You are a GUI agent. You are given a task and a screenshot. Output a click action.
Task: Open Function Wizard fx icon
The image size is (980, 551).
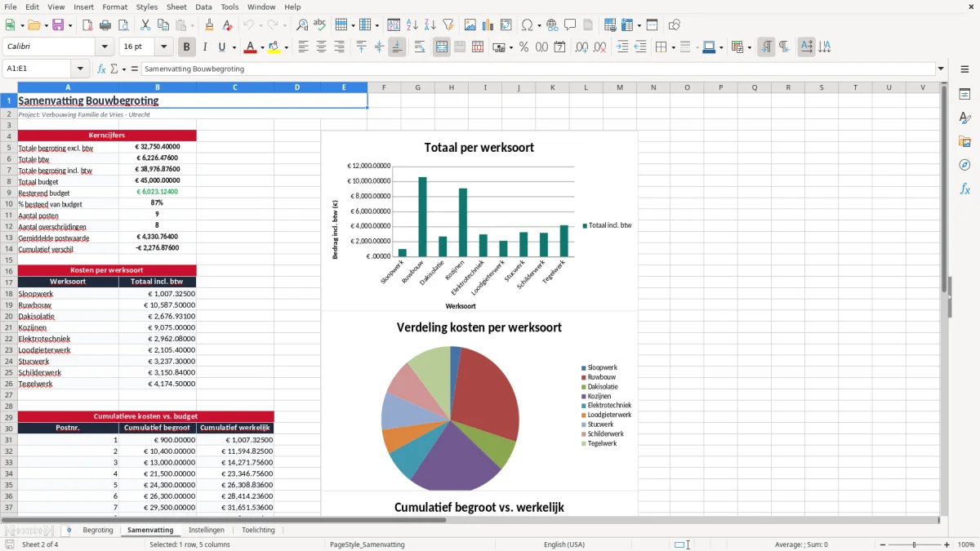pos(101,69)
